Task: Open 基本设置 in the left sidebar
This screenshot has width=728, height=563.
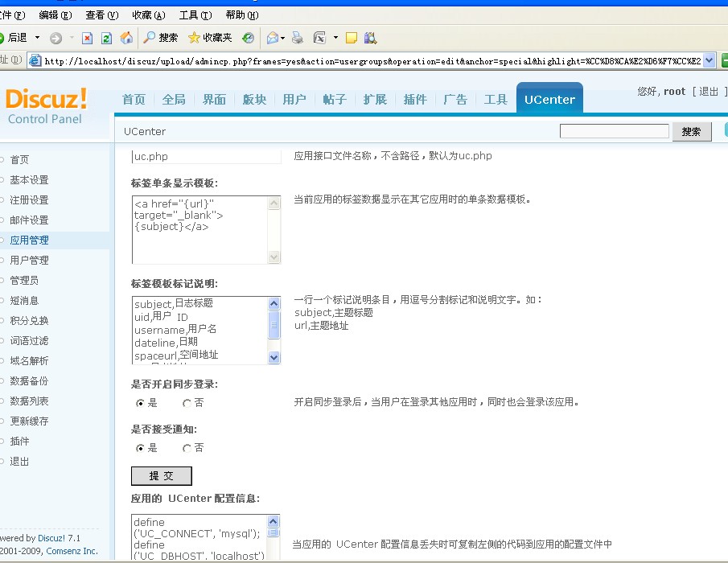Action: tap(29, 180)
